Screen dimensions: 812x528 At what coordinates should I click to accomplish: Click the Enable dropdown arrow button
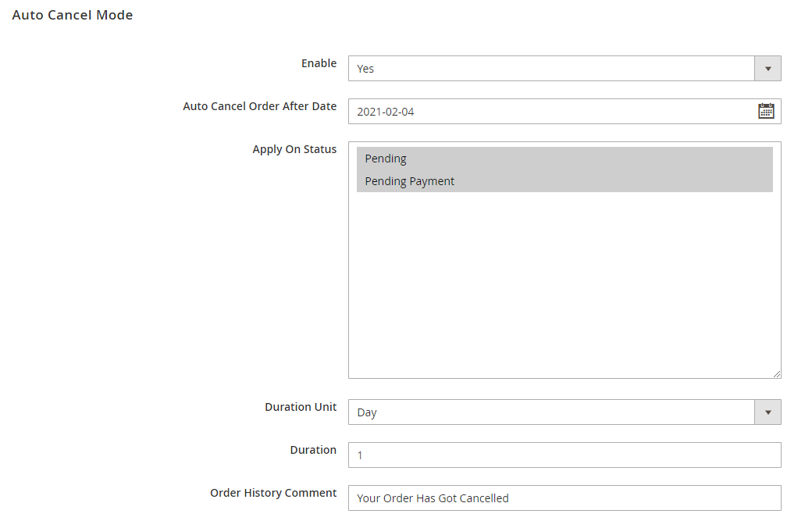[767, 69]
